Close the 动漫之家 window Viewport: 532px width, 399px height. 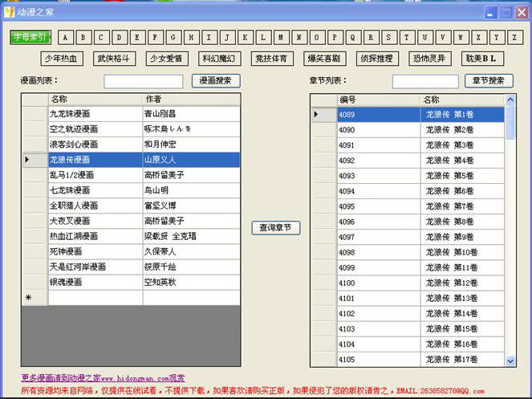click(522, 13)
